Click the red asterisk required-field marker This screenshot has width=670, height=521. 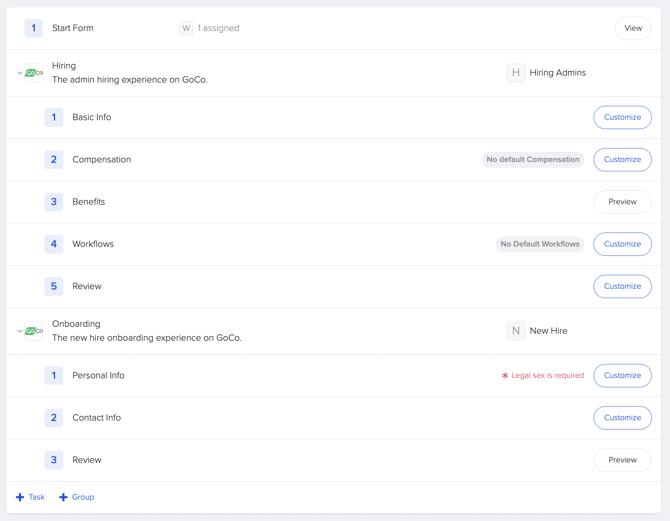tap(505, 375)
